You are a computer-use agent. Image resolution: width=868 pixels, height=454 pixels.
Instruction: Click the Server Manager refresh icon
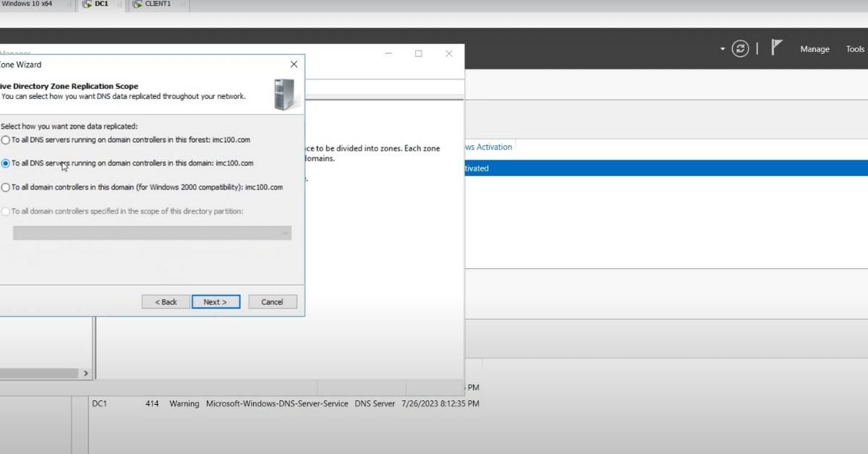click(740, 48)
